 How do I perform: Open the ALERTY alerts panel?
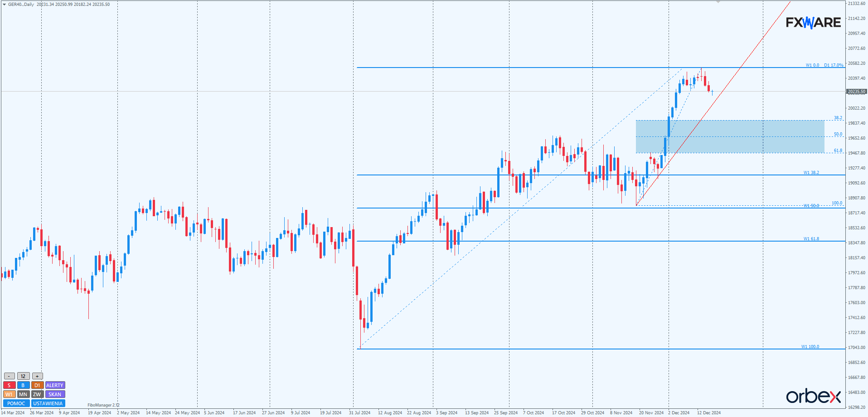55,385
